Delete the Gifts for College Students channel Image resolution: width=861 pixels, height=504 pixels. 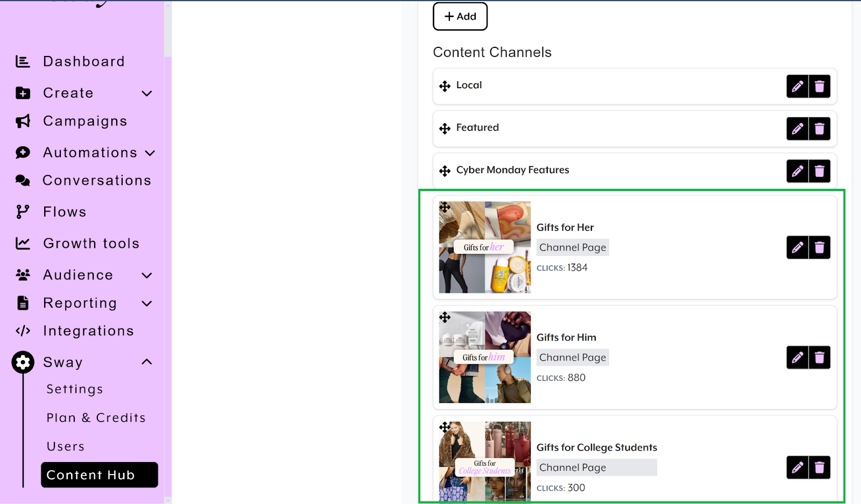point(820,467)
